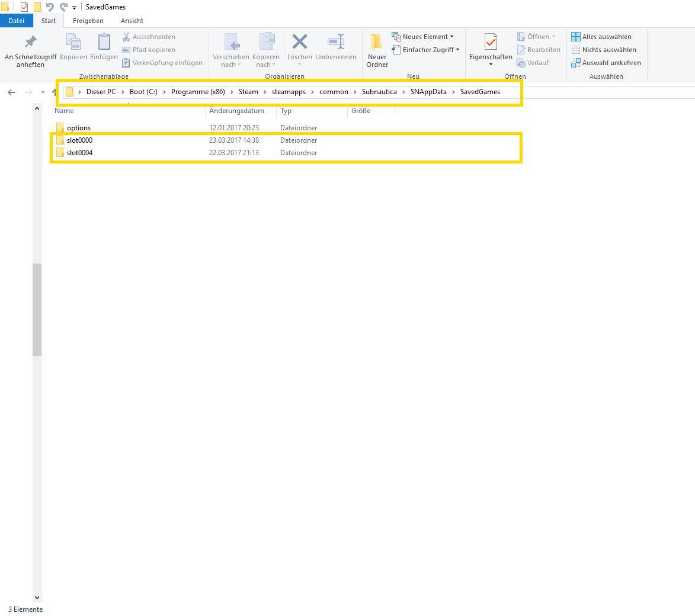Open the Neues Element dropdown
The width and height of the screenshot is (695, 616).
423,37
